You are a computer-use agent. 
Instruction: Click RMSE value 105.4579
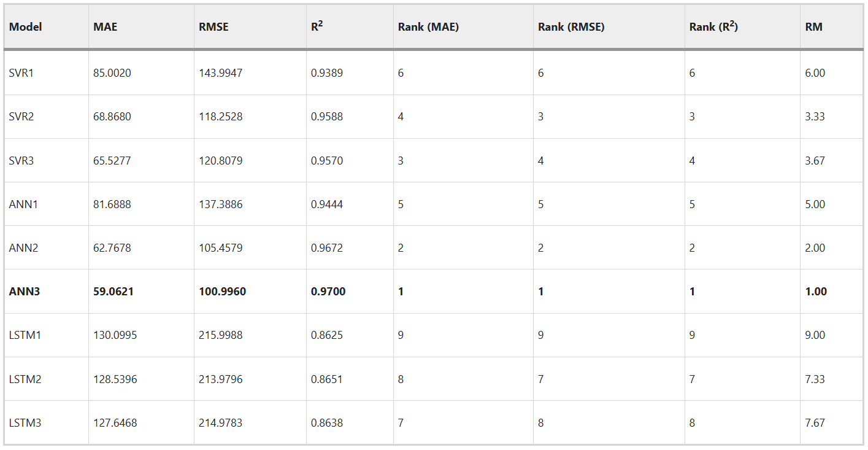(x=221, y=248)
